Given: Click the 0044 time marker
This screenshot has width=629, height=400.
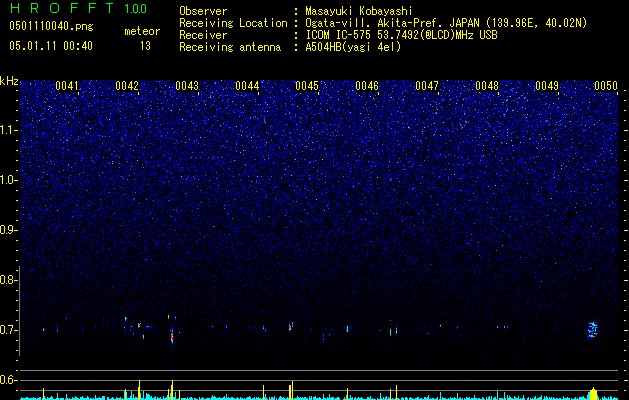Looking at the screenshot, I should point(247,86).
